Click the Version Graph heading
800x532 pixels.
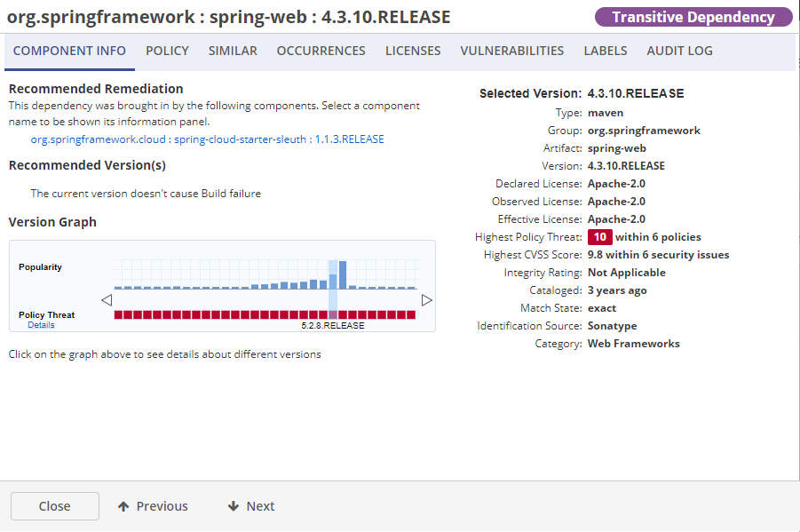click(x=52, y=222)
